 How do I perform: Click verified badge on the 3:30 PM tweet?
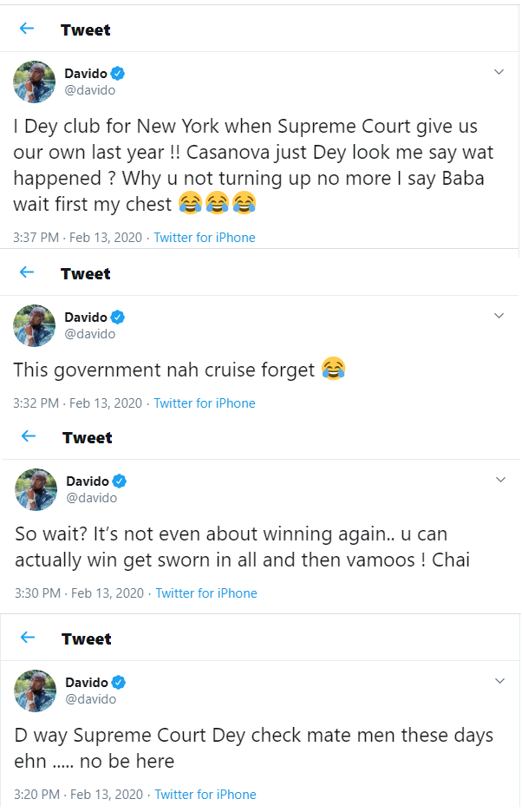click(120, 481)
